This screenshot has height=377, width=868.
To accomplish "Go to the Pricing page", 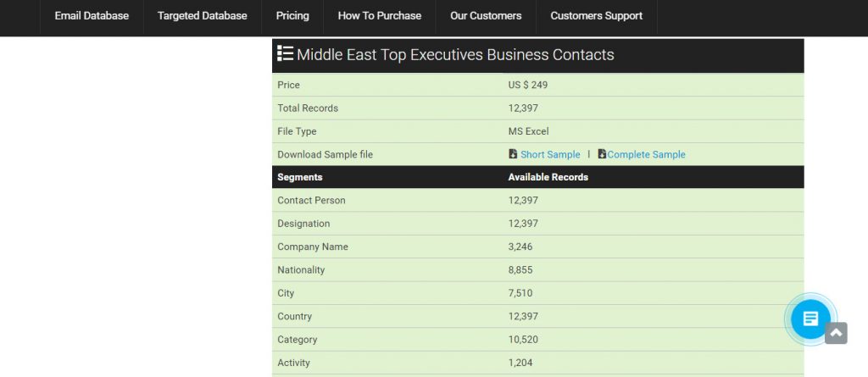I will pos(292,15).
